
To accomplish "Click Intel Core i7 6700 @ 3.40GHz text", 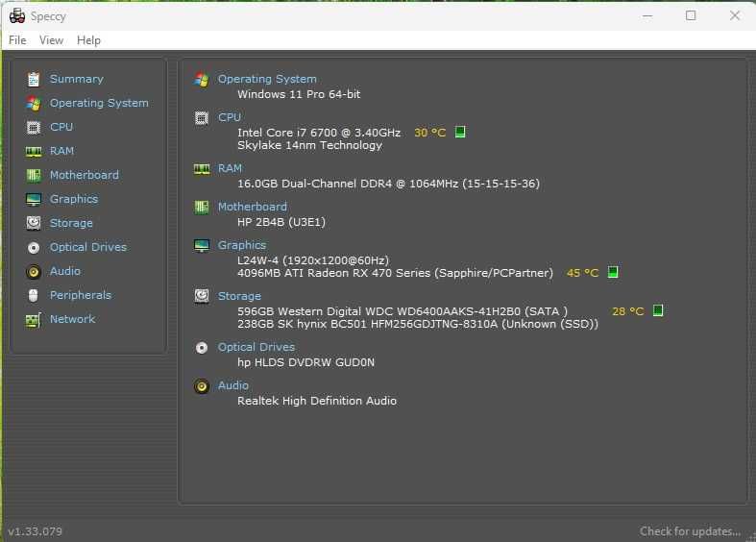I will (319, 133).
